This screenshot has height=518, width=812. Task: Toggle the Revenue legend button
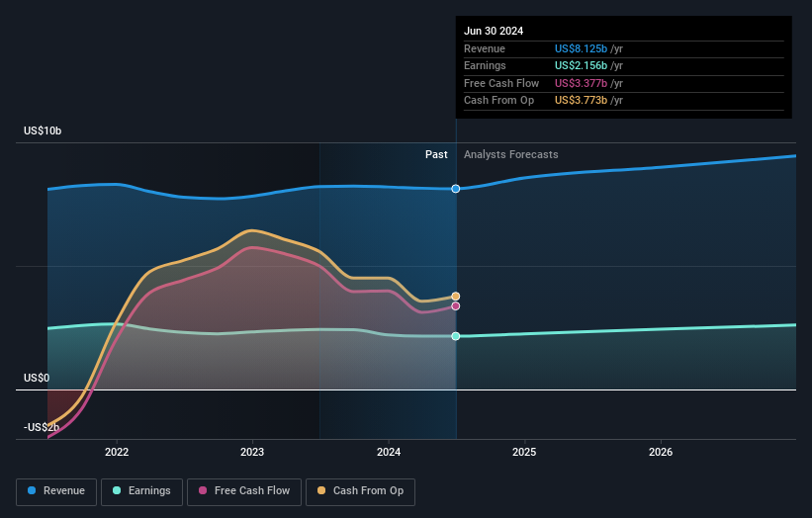click(x=56, y=491)
